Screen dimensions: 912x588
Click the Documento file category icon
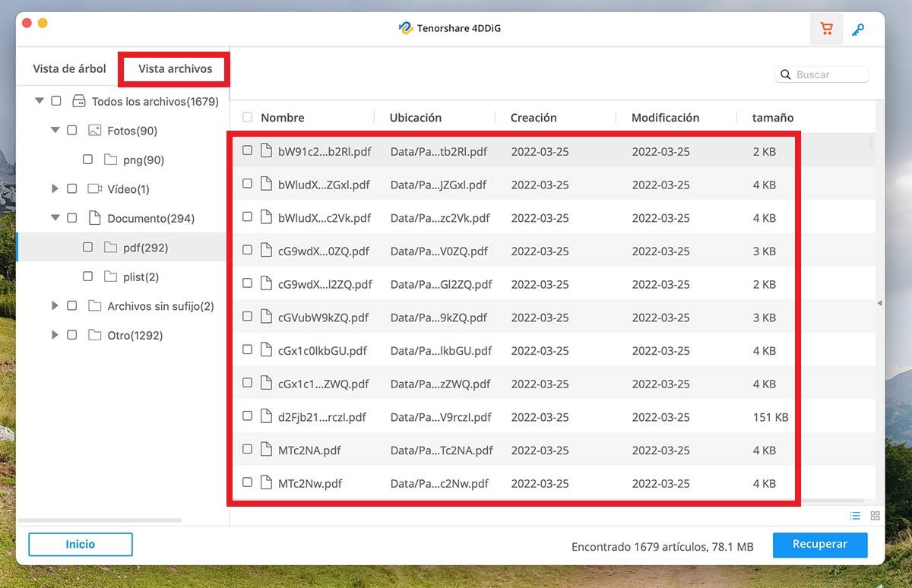(95, 218)
